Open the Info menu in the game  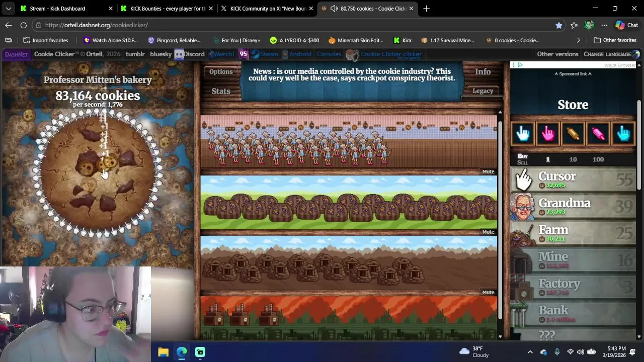pos(483,72)
